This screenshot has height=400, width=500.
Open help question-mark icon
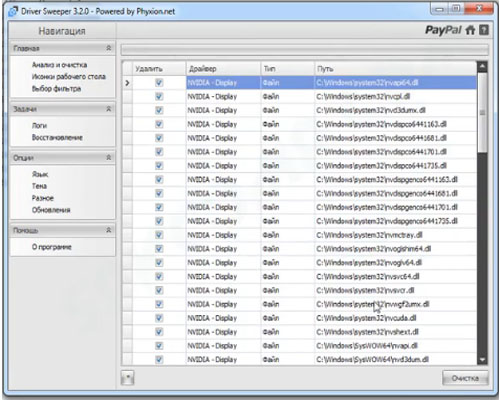[484, 30]
